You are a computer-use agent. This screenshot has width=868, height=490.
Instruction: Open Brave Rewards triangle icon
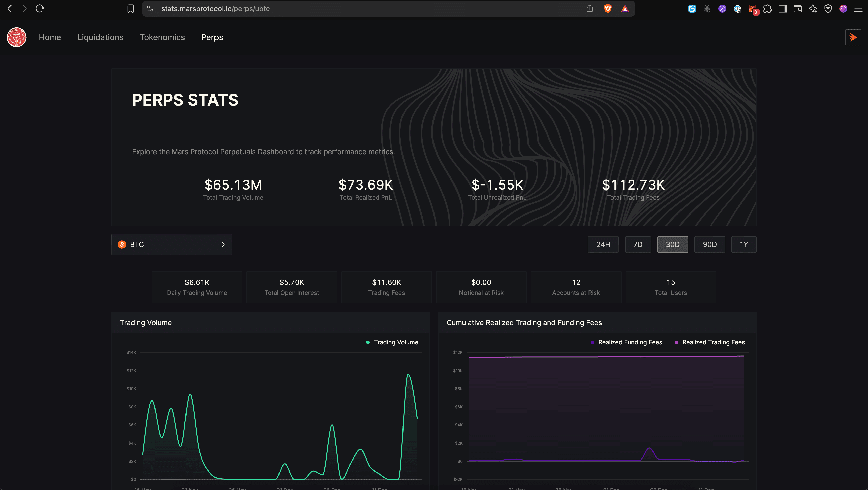point(625,8)
